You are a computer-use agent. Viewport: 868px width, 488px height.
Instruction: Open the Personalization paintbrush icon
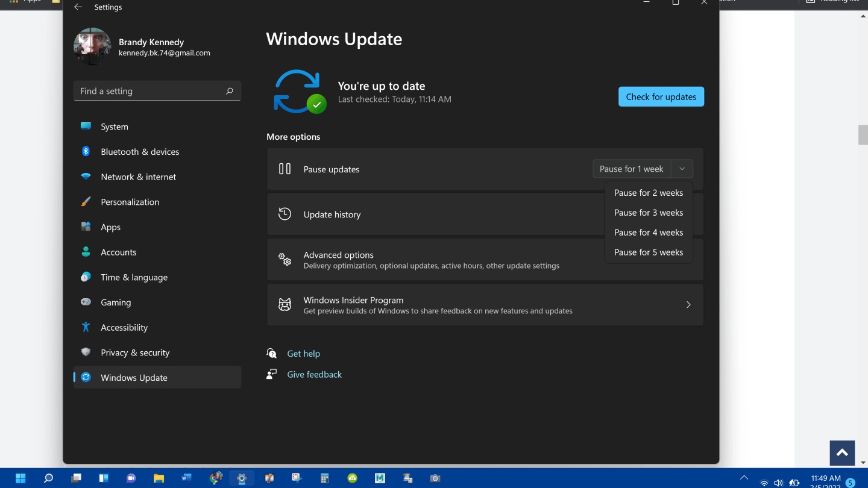(86, 202)
